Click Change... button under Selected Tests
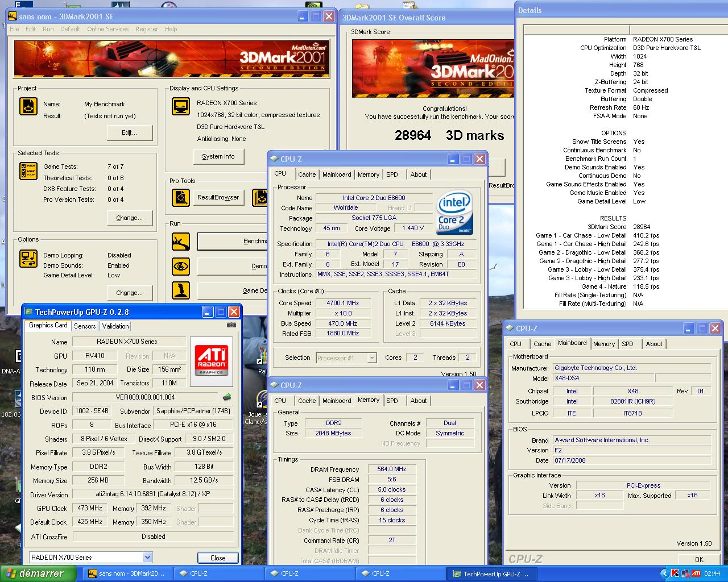 130,218
